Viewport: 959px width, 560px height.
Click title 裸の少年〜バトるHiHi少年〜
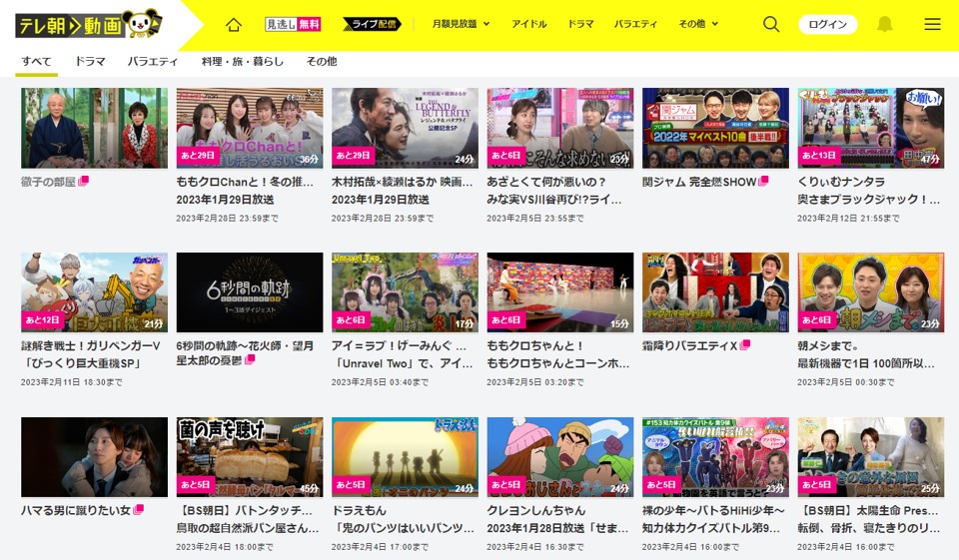[x=713, y=510]
